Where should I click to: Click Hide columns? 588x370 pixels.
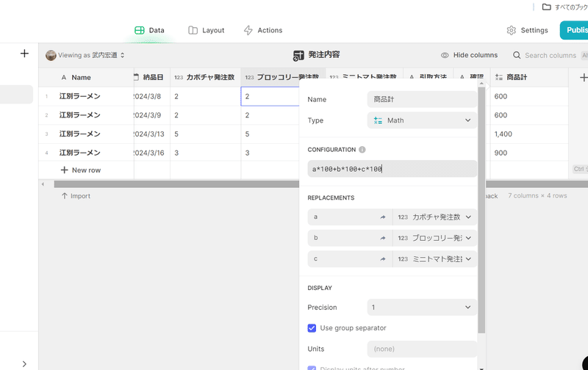470,55
